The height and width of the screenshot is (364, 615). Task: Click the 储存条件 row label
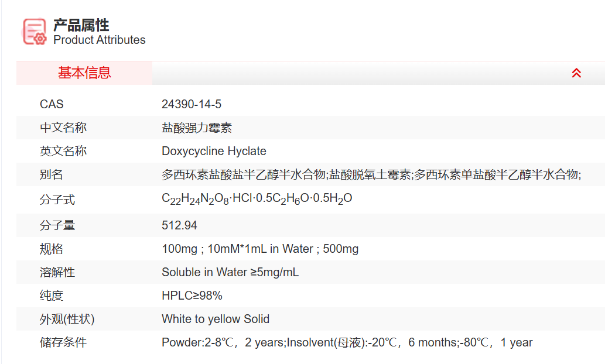(63, 342)
